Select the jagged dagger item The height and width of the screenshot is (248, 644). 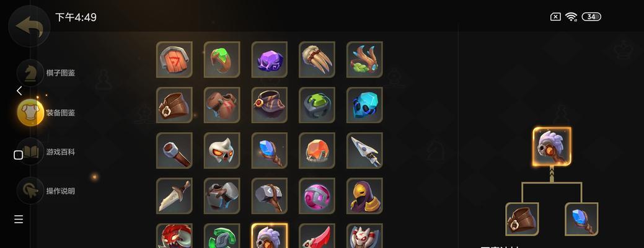(x=174, y=196)
